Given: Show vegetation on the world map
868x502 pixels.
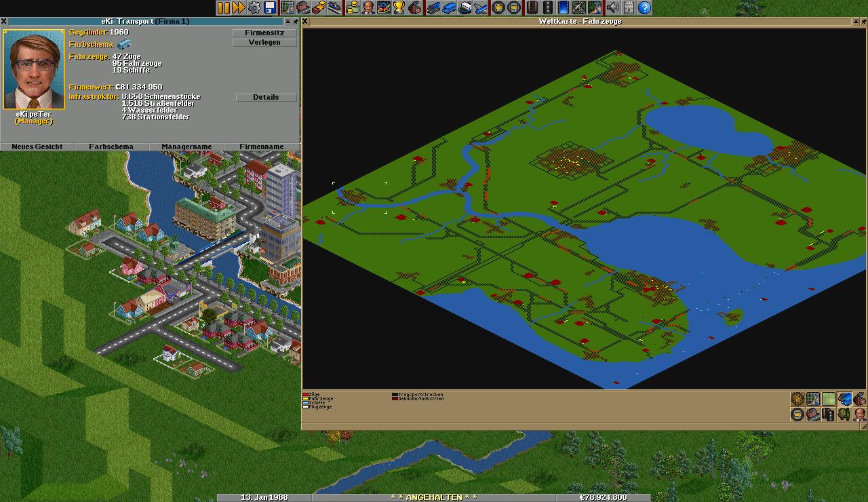Looking at the screenshot, I should coord(844,414).
